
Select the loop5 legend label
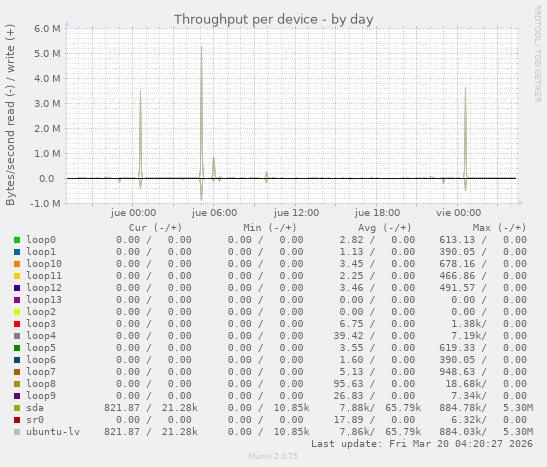pos(41,348)
